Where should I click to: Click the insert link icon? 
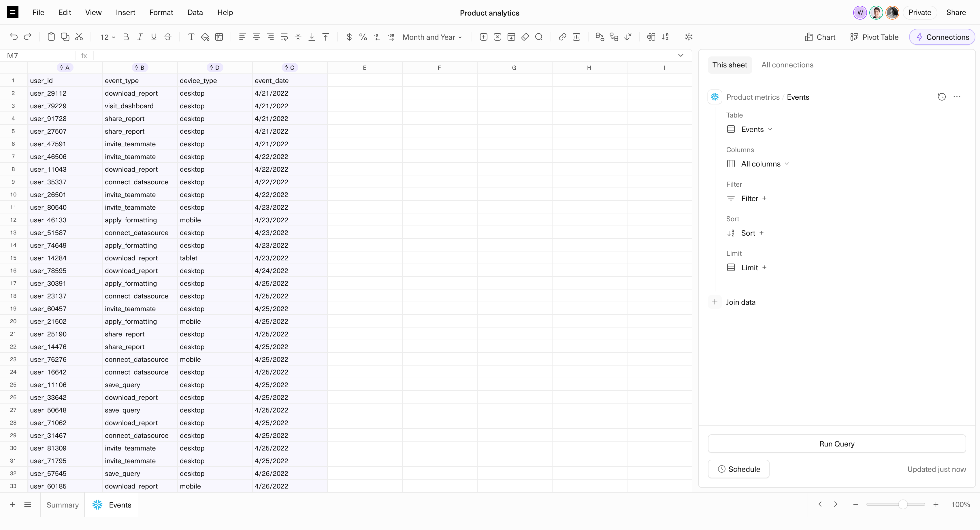coord(562,37)
